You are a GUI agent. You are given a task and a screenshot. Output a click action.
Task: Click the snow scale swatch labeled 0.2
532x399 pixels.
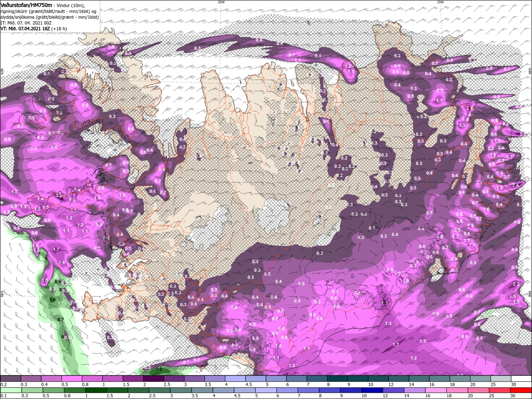point(10,379)
